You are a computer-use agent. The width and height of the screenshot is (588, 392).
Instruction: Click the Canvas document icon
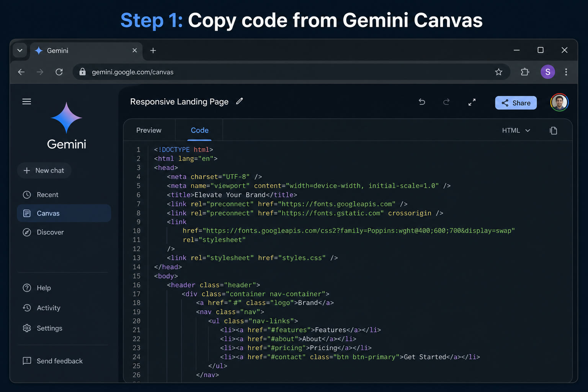point(27,213)
